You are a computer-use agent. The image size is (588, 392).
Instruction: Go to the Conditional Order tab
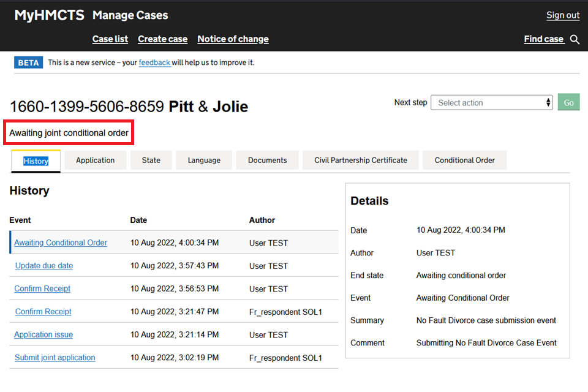click(x=464, y=160)
